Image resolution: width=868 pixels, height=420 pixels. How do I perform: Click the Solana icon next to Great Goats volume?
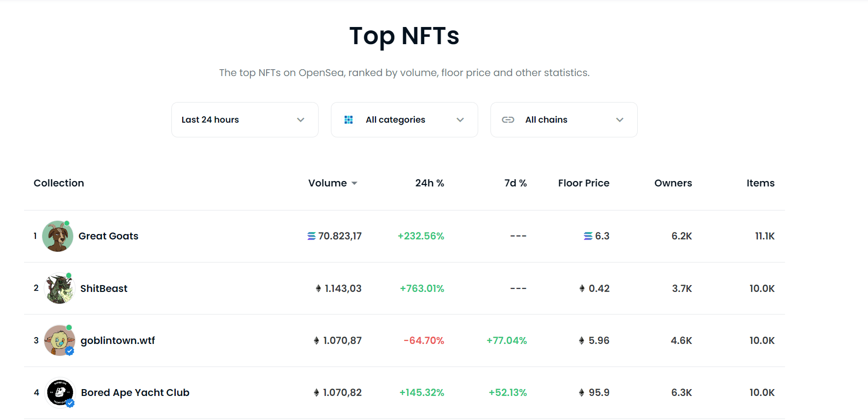click(x=311, y=236)
